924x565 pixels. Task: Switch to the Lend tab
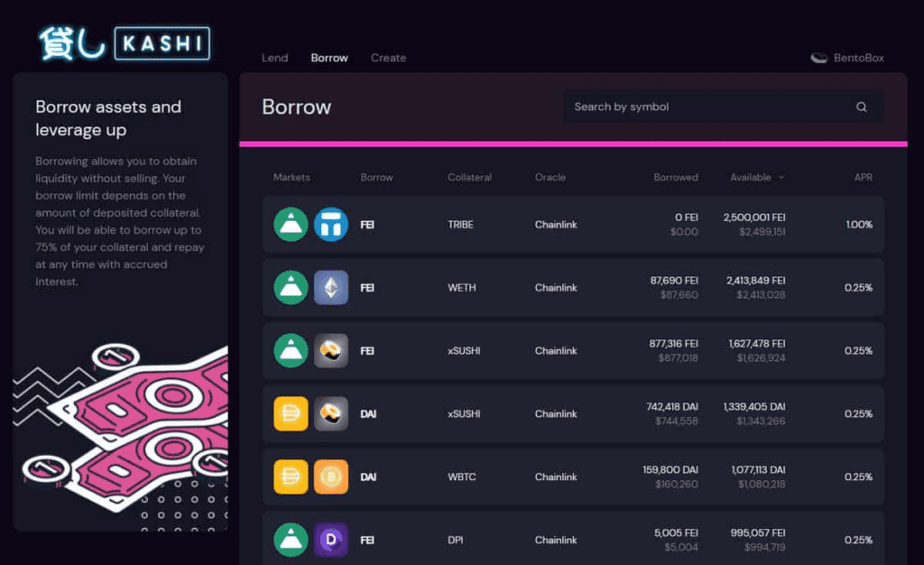click(274, 58)
